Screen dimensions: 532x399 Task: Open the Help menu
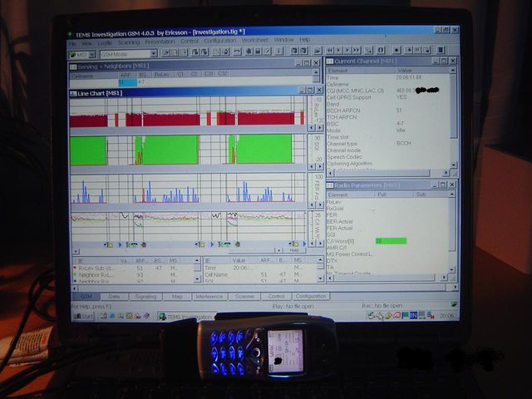point(305,39)
